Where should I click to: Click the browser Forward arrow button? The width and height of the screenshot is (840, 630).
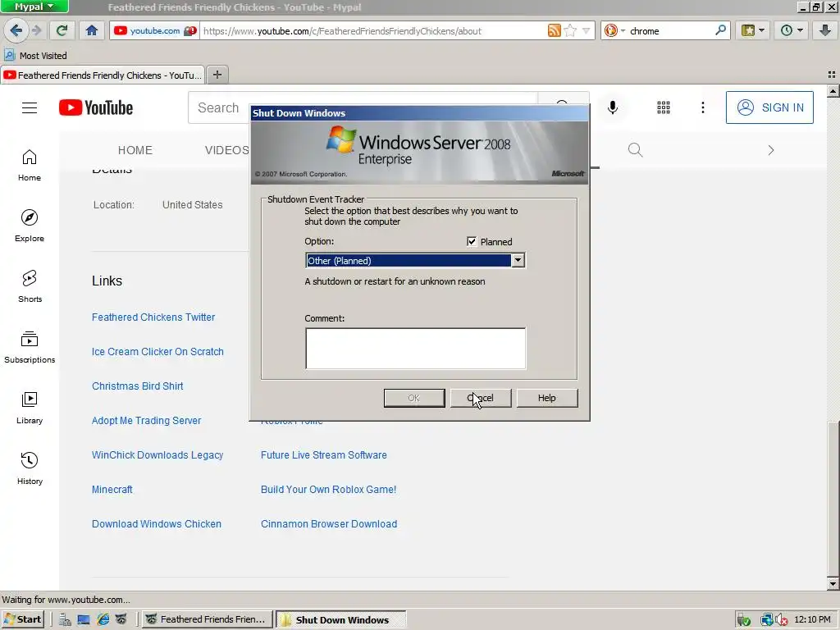point(36,30)
